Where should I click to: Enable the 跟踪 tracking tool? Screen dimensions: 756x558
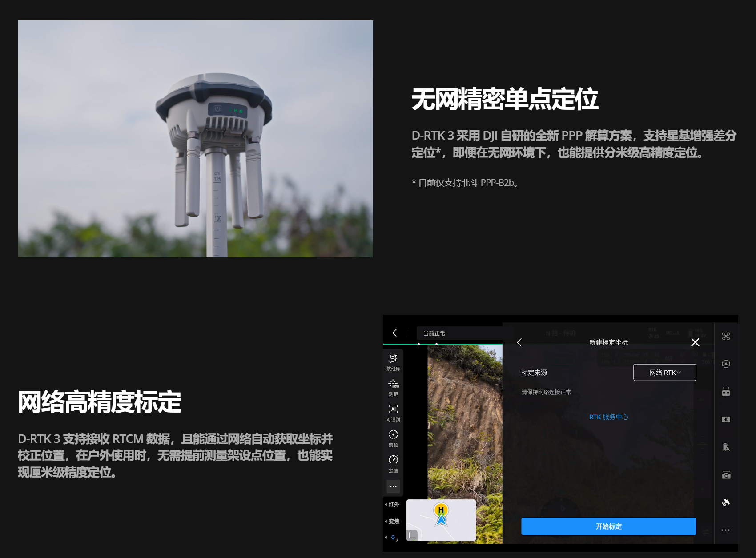[393, 438]
